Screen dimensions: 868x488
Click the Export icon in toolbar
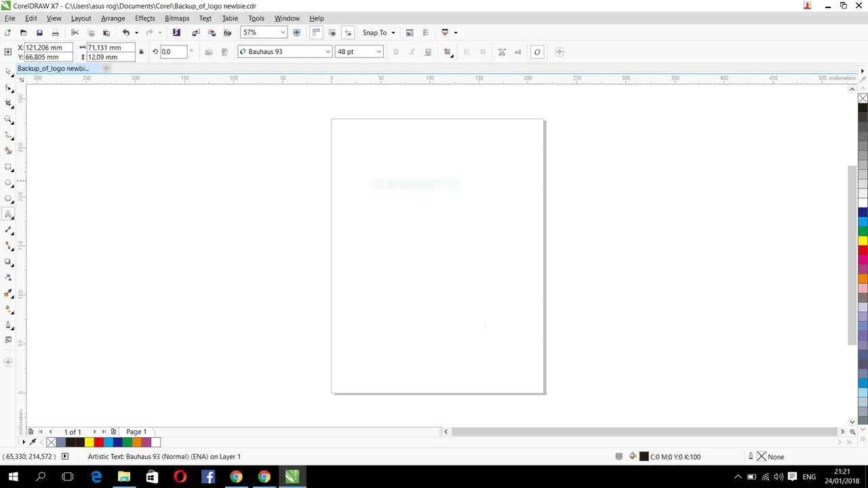pyautogui.click(x=212, y=33)
